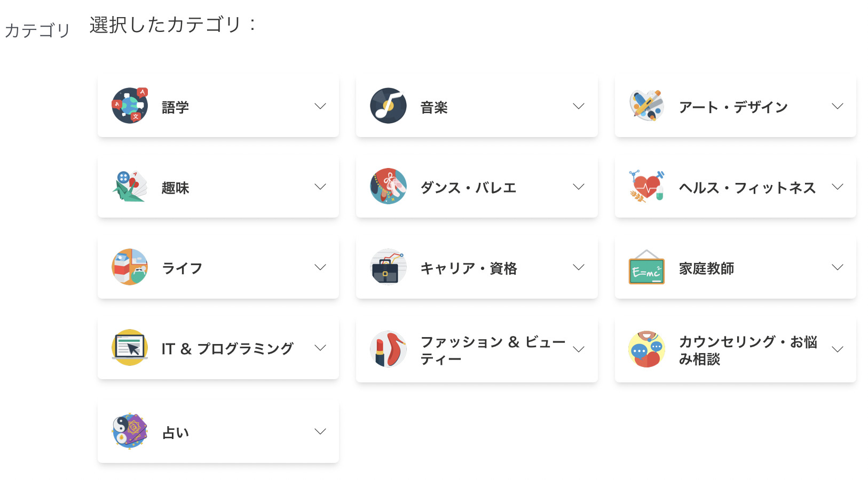Click the アート・デザイン palette icon
Viewport: 868px width, 480px height.
(x=646, y=106)
